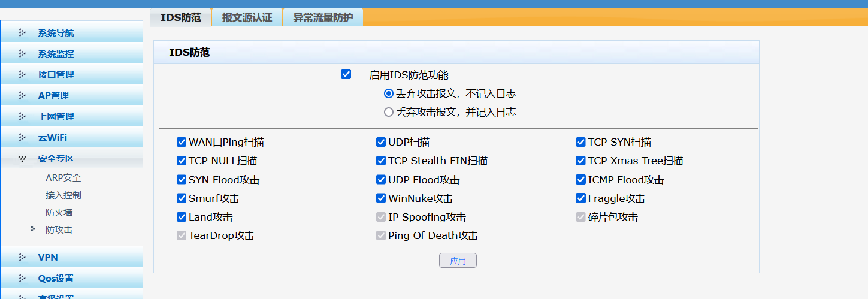Select 丢弃攻击报文，并记入日志 radio option
The width and height of the screenshot is (868, 299).
tap(389, 112)
